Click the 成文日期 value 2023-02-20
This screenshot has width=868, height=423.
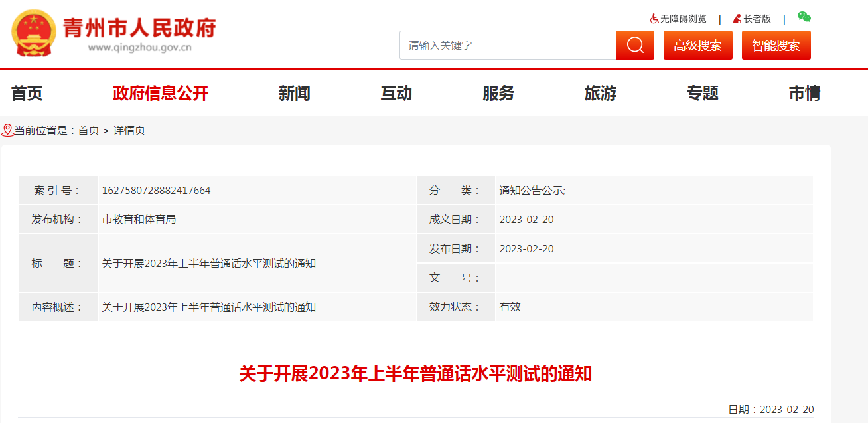pos(526,220)
